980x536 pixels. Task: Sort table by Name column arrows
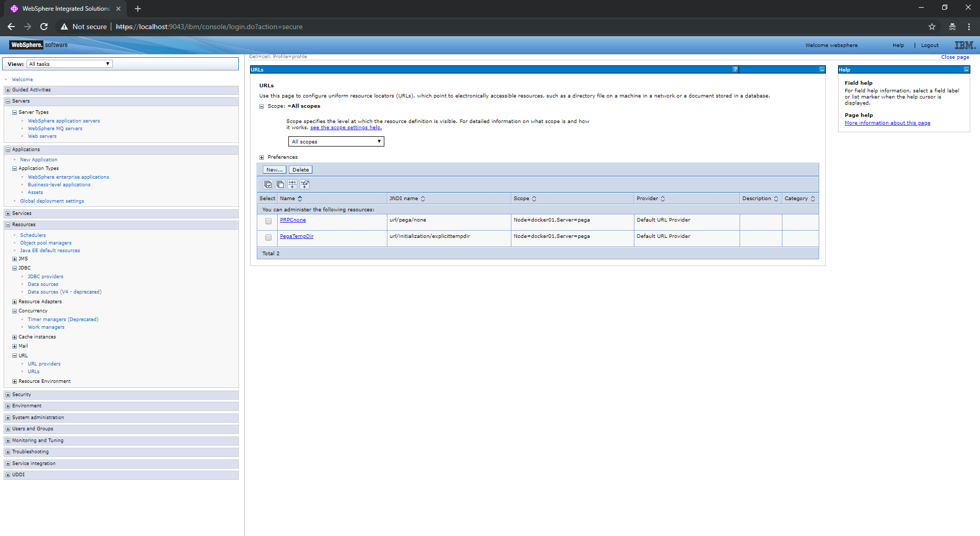click(x=300, y=199)
